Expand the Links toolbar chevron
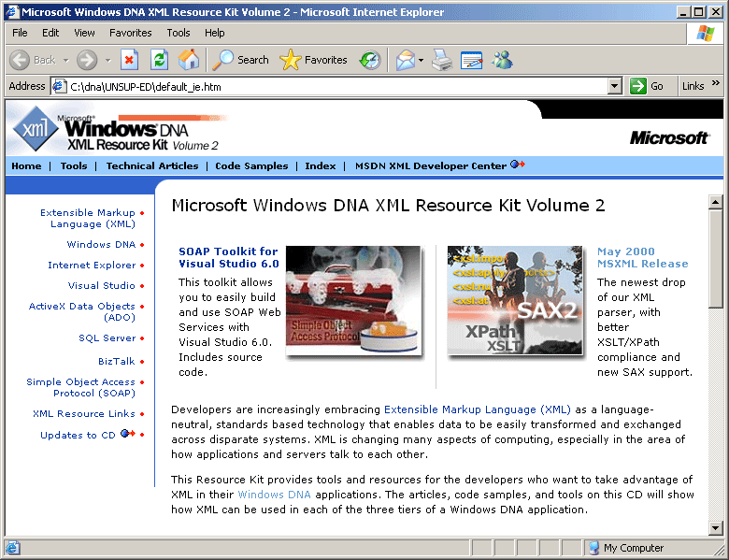This screenshot has width=729, height=560. coord(716,83)
